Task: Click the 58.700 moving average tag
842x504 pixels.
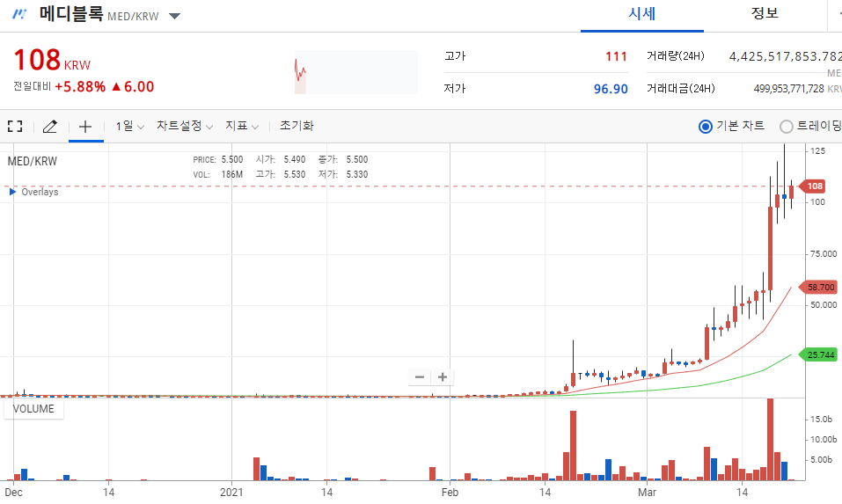Action: click(x=819, y=287)
